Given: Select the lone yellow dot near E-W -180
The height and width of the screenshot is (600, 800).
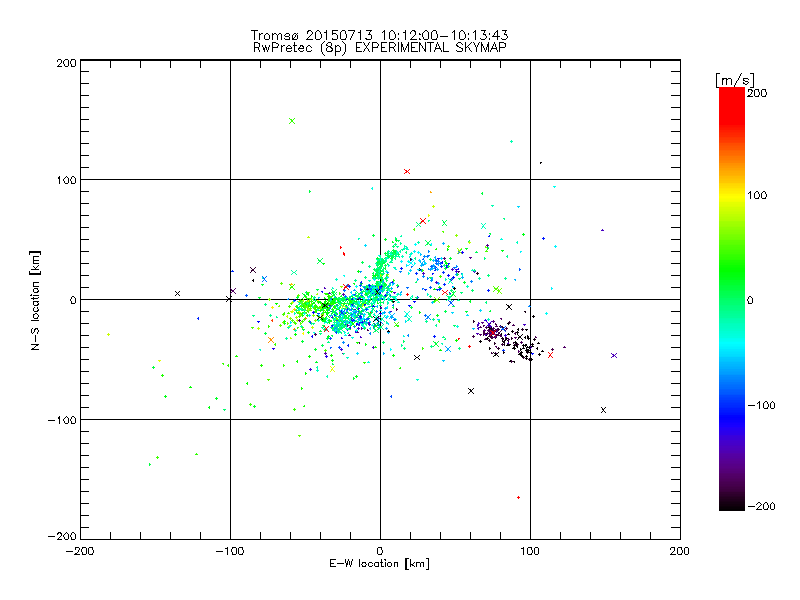Looking at the screenshot, I should (x=108, y=335).
